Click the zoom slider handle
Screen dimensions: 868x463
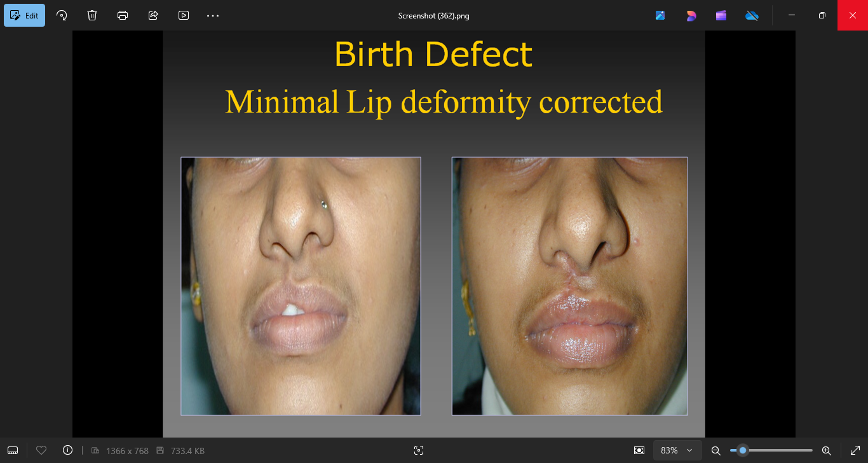point(742,450)
